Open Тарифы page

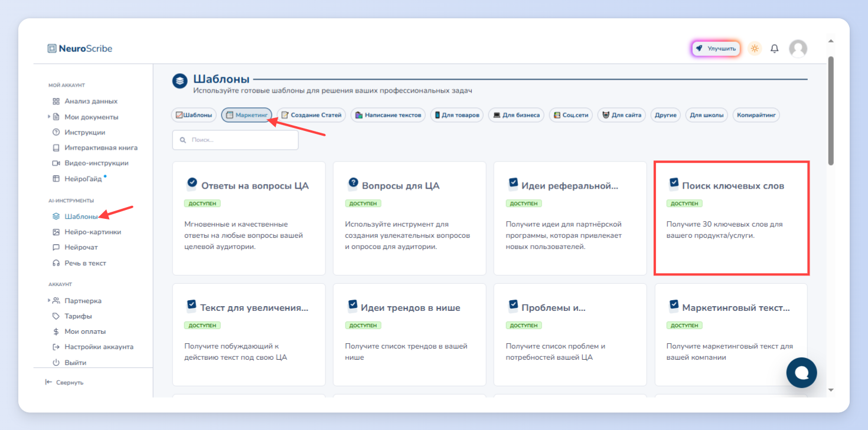[x=78, y=316]
